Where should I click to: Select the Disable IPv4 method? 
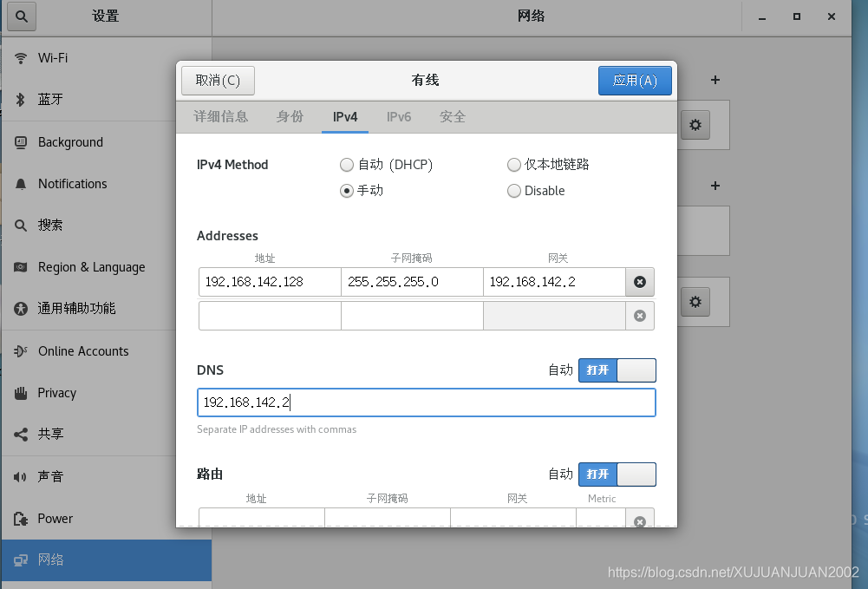point(536,191)
